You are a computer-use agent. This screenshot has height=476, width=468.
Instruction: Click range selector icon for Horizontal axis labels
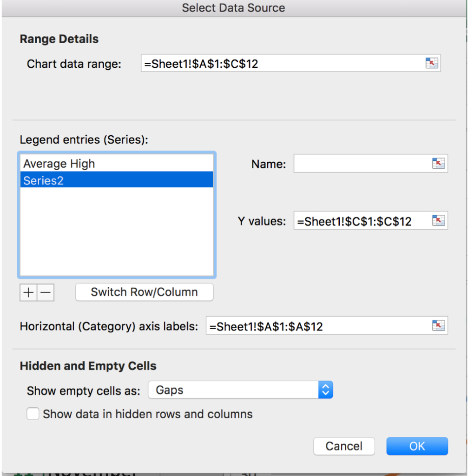click(438, 326)
